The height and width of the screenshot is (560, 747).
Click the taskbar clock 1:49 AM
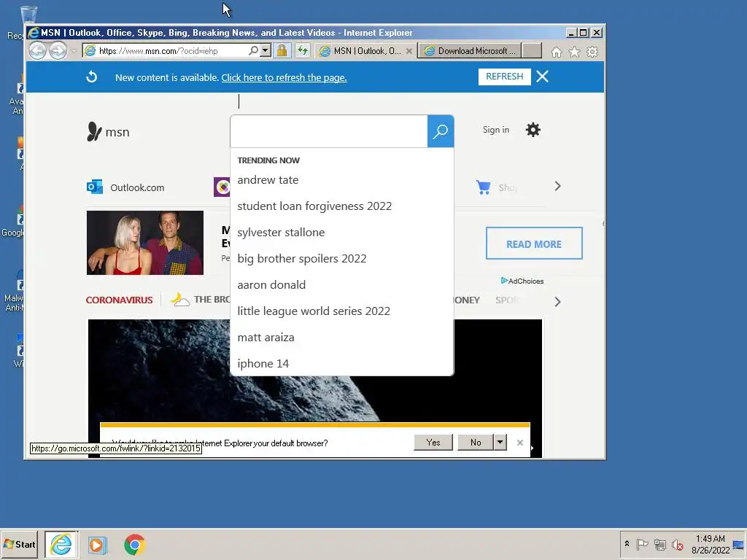coord(711,539)
